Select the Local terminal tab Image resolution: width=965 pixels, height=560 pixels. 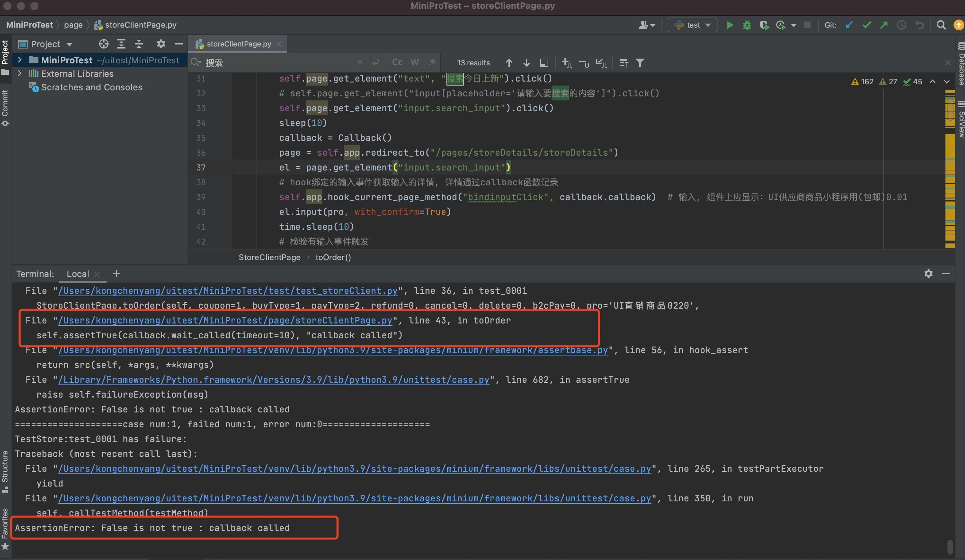78,274
